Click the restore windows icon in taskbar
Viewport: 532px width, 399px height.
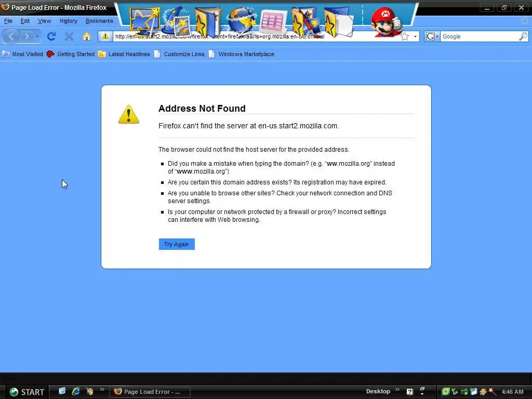tap(422, 389)
